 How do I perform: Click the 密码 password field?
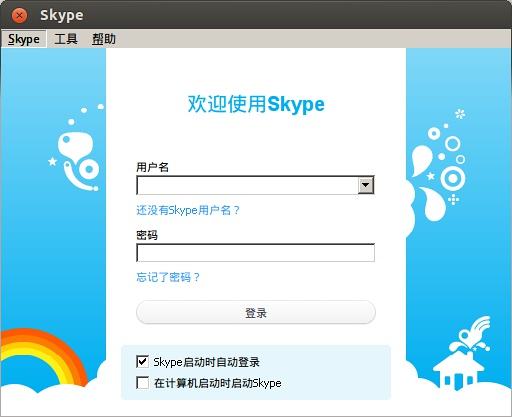(255, 253)
